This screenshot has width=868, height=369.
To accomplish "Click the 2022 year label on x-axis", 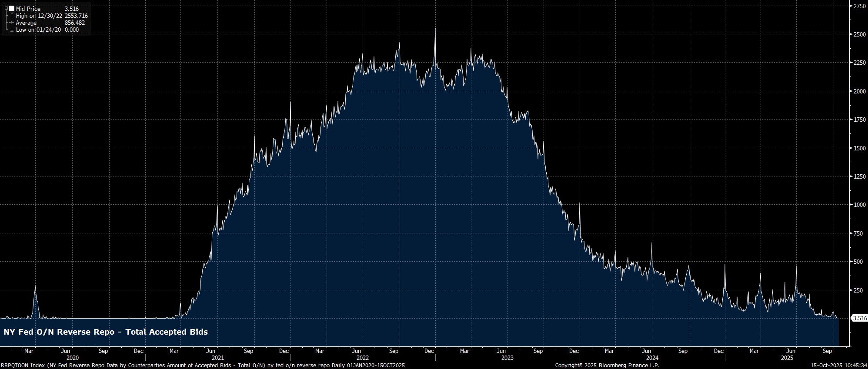I will pyautogui.click(x=362, y=358).
